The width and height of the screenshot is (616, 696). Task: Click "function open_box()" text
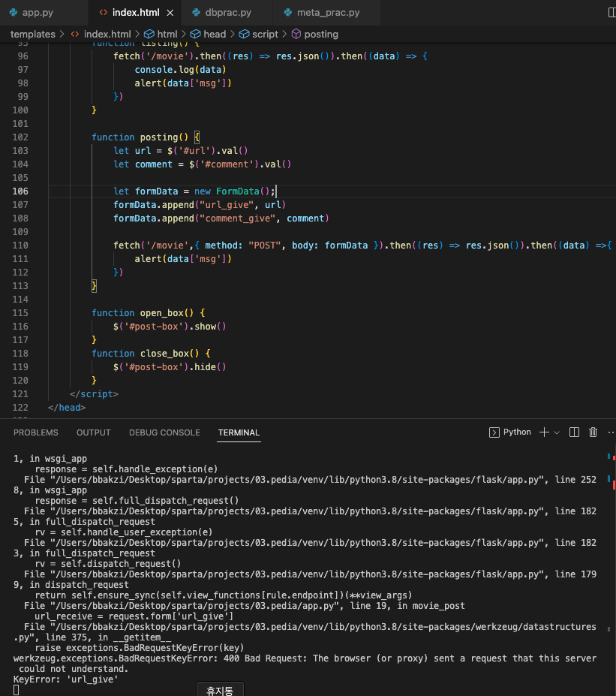[143, 313]
